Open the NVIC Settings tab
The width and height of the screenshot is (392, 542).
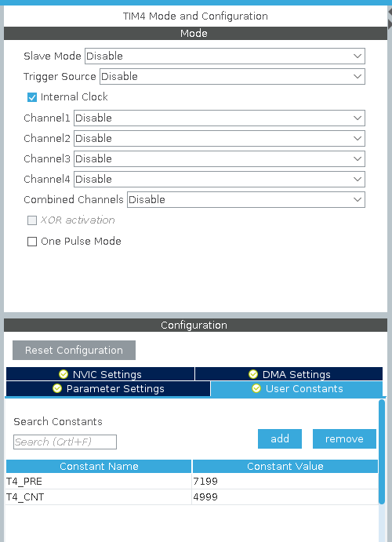point(100,374)
